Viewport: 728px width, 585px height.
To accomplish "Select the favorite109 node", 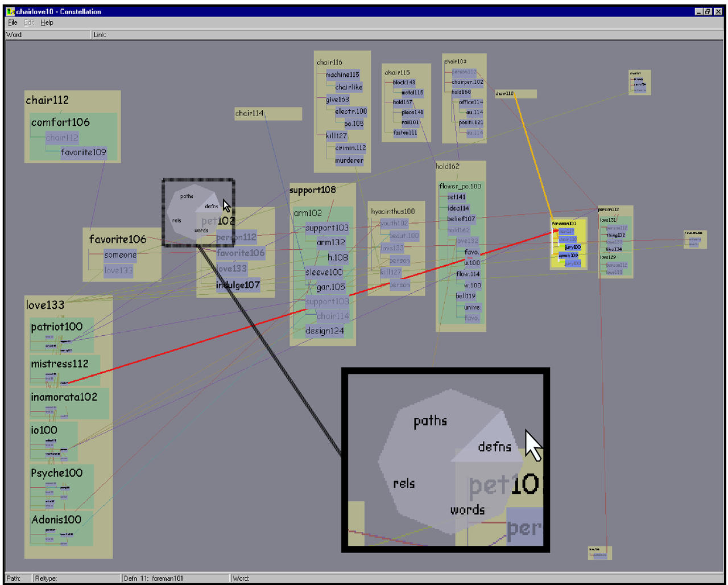I will pyautogui.click(x=83, y=153).
